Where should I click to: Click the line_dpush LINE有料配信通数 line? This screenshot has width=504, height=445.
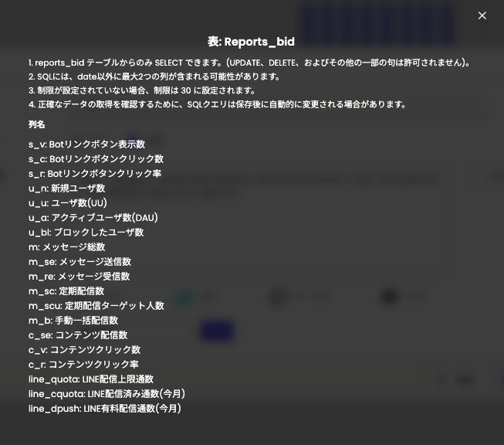[x=104, y=409]
